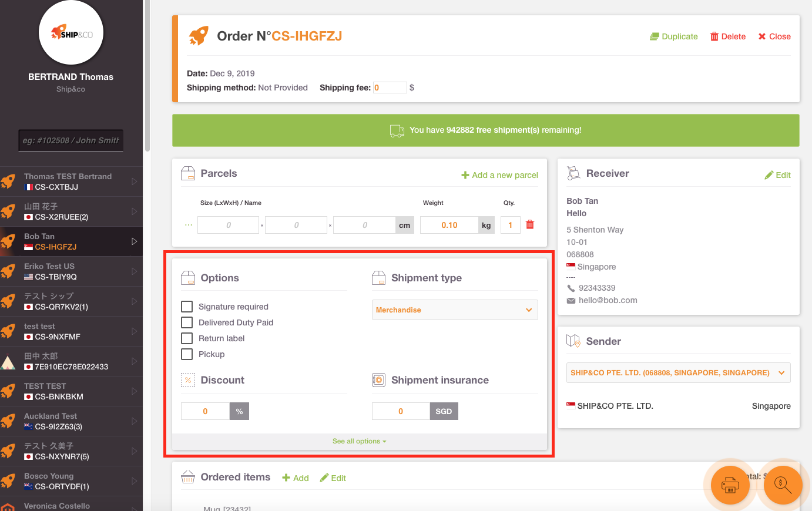Viewport: 812px width, 511px height.
Task: Click the receiver email envelope icon
Action: 571,300
